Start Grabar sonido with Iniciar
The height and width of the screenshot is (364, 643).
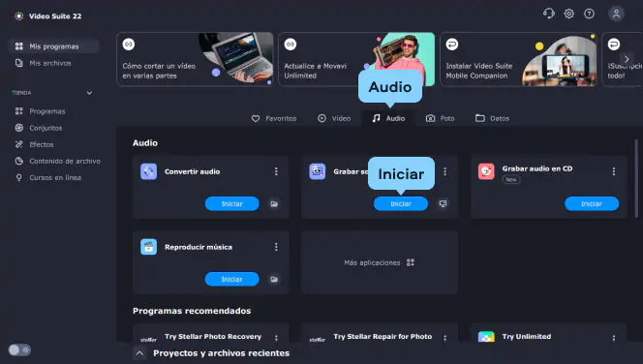click(x=401, y=203)
